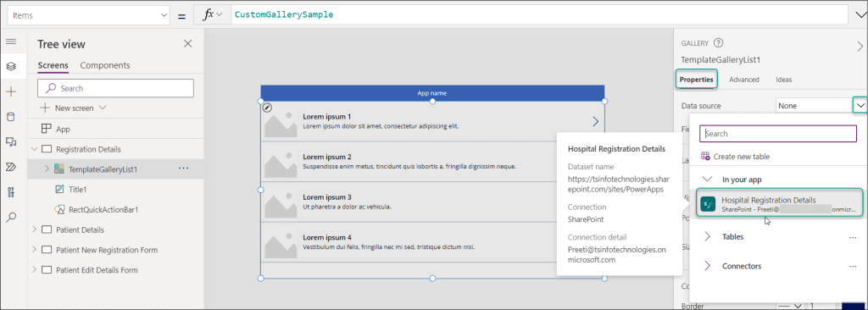Expand the Patient Details screen node
Viewport: 868px width, 310px height.
[x=34, y=230]
